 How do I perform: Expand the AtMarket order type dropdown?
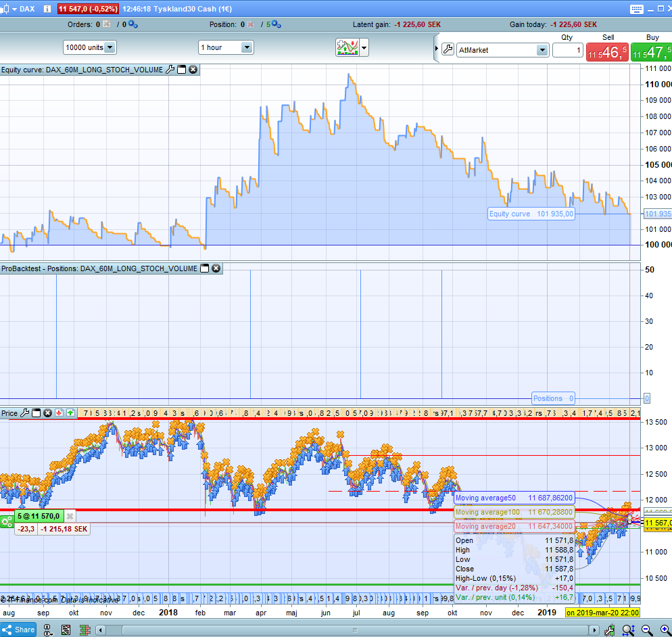tap(542, 50)
